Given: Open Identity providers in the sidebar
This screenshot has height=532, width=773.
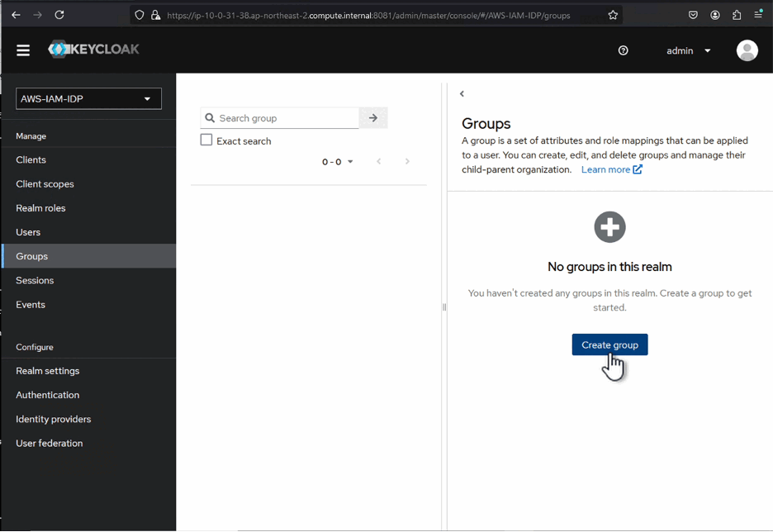Looking at the screenshot, I should pos(88,419).
